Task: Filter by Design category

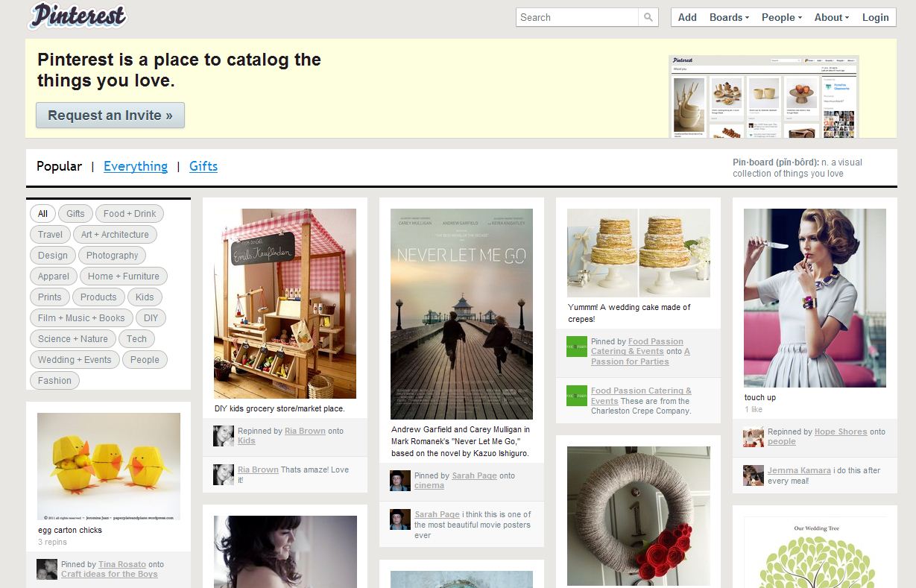Action: [52, 256]
